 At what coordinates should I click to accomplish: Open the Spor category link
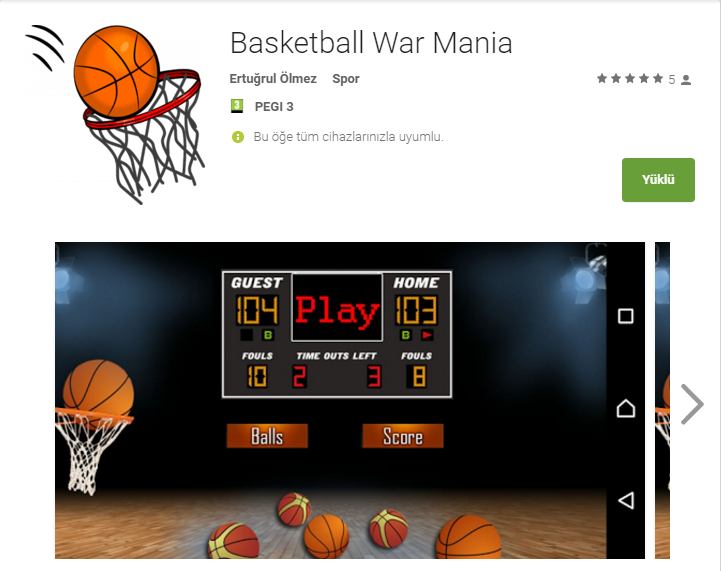(346, 79)
